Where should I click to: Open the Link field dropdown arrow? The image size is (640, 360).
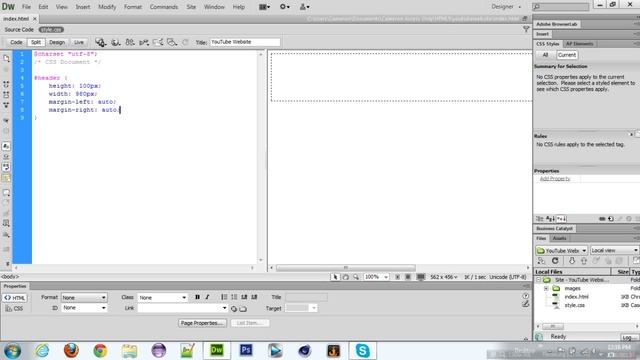[224, 308]
